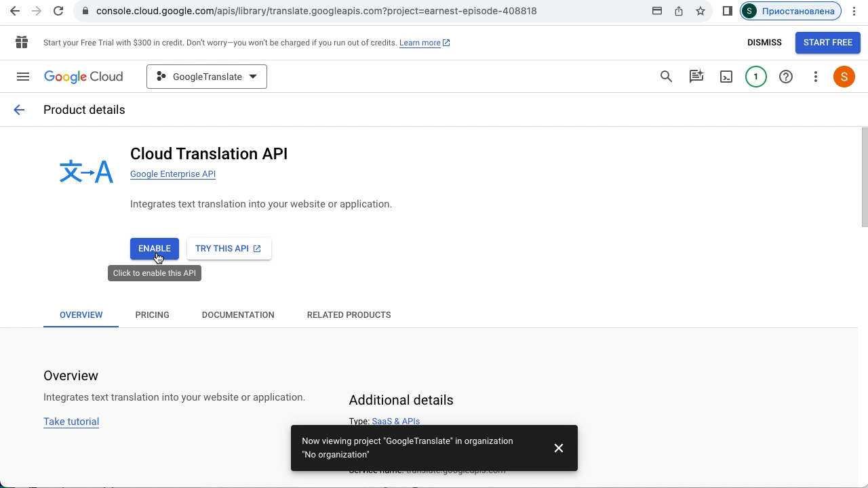Image resolution: width=868 pixels, height=488 pixels.
Task: Click the orange account avatar
Action: point(844,77)
